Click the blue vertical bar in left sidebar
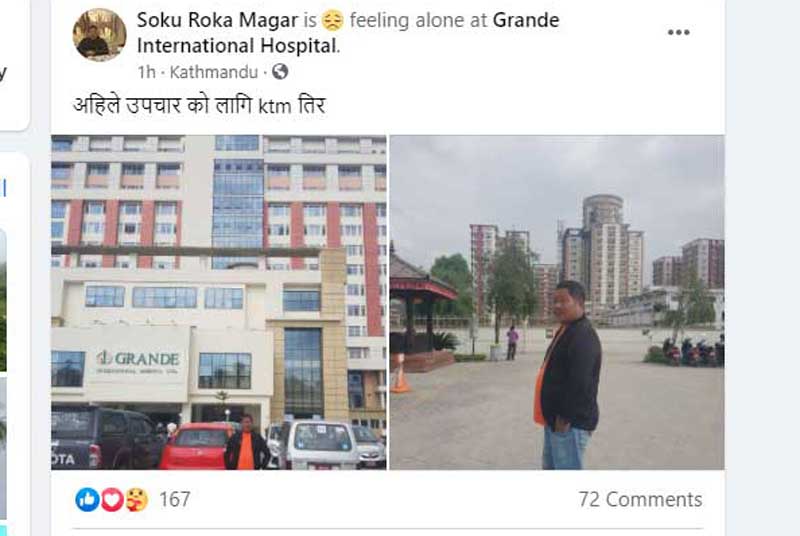Screen dimensions: 800x536 click(x=4, y=188)
